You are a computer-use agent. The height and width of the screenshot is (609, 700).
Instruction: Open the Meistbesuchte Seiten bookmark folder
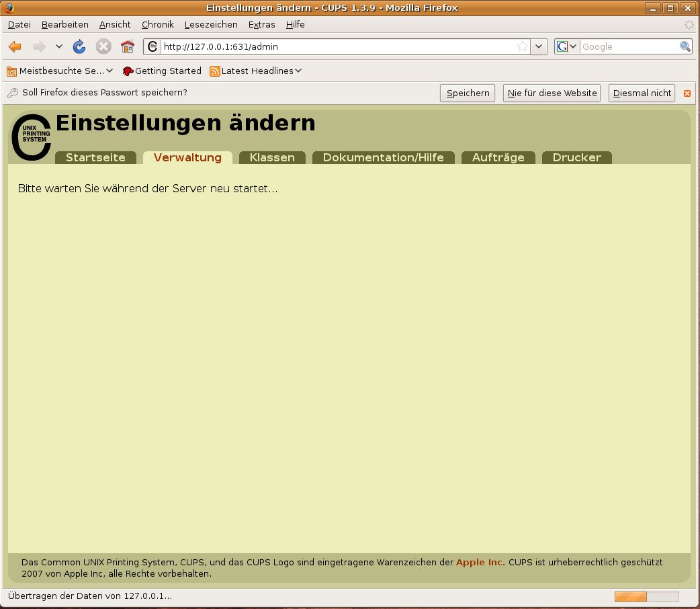(x=60, y=71)
